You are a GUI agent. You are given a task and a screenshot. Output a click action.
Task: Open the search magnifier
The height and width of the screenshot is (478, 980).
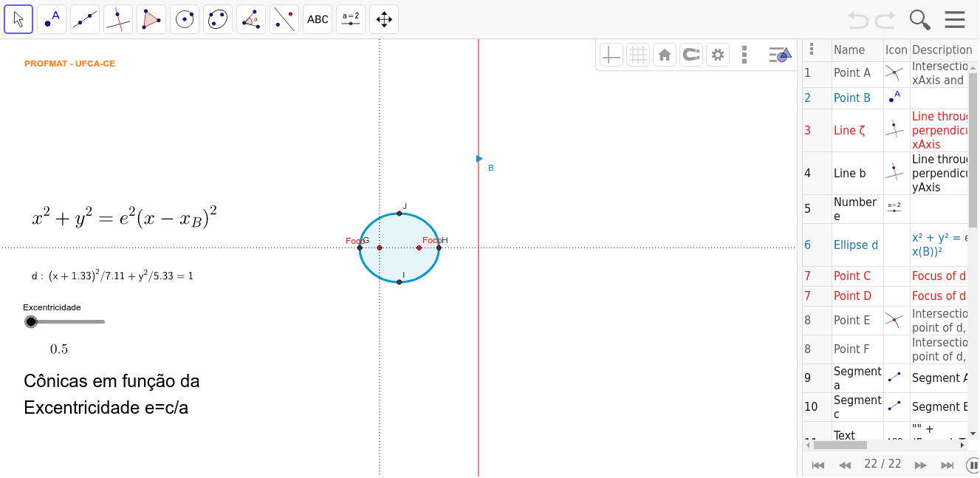click(920, 19)
